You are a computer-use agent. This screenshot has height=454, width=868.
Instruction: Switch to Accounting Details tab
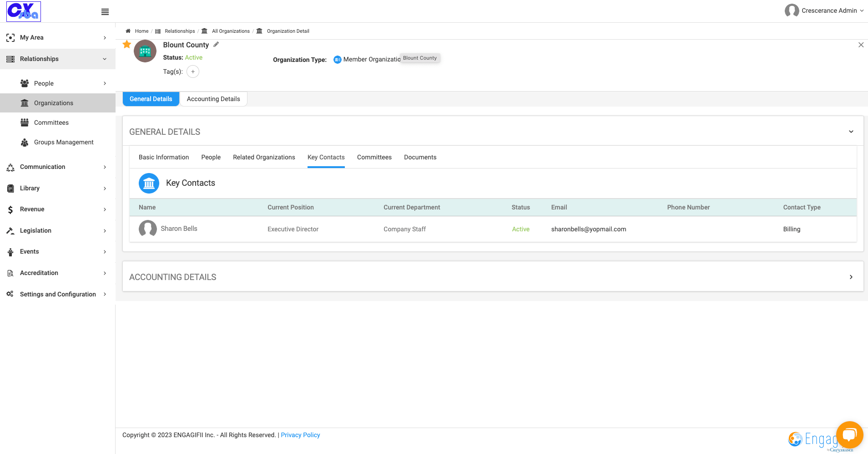pos(213,99)
